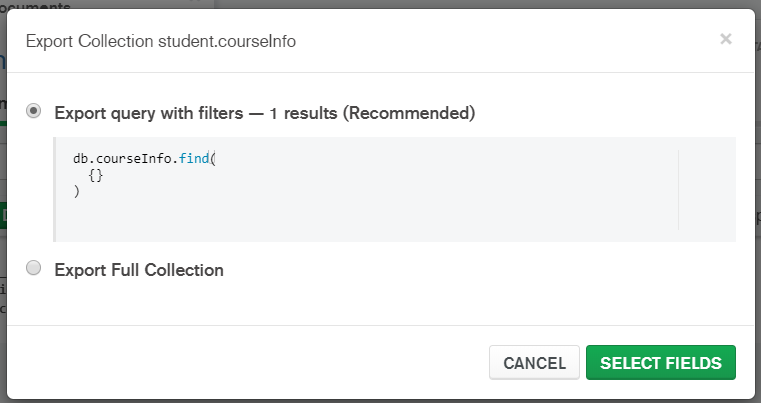Viewport: 761px width, 403px height.
Task: Click the CANCEL button
Action: point(534,363)
